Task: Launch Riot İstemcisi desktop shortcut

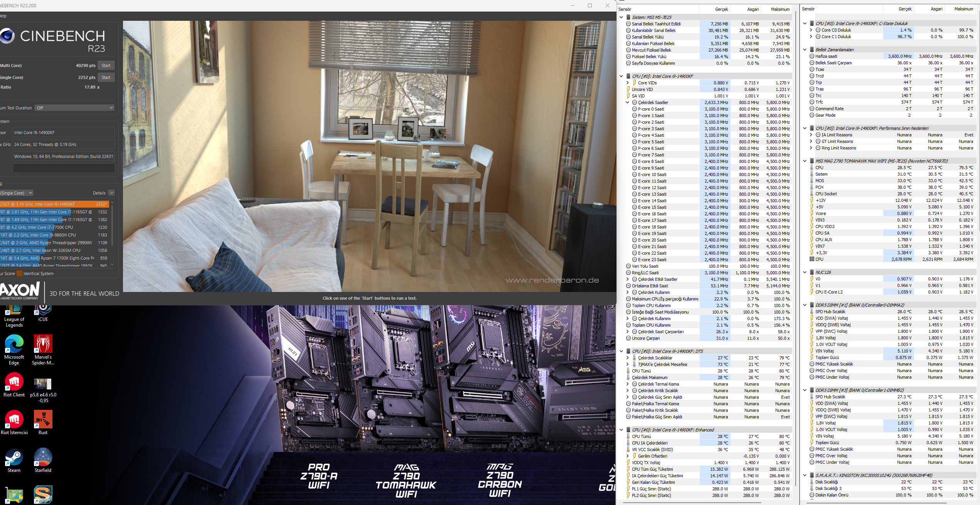Action: pos(14,423)
